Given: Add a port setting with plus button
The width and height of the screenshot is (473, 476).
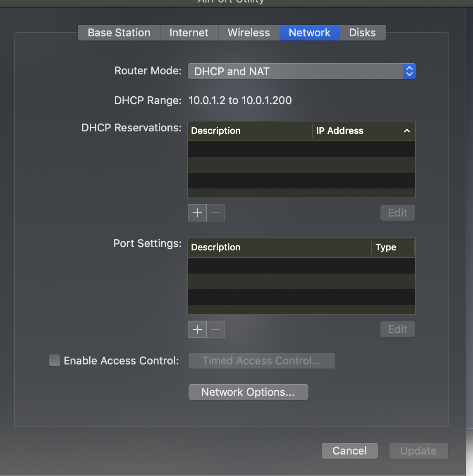Looking at the screenshot, I should point(197,329).
